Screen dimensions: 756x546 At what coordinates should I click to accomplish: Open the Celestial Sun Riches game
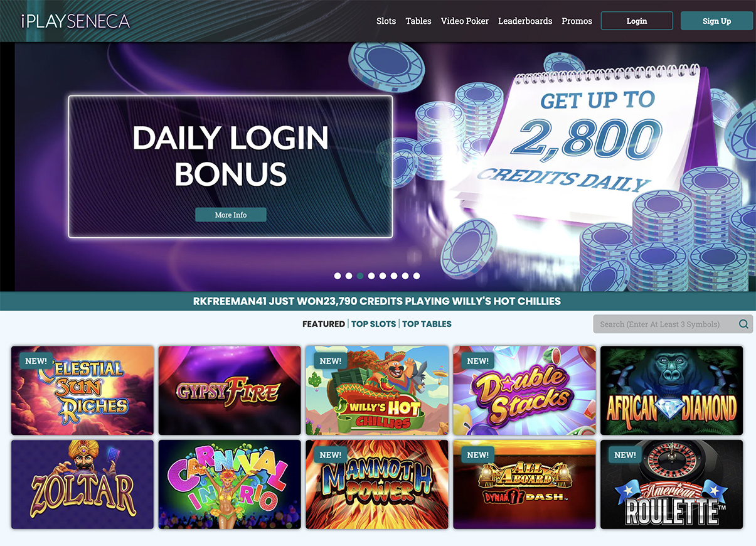(x=82, y=390)
